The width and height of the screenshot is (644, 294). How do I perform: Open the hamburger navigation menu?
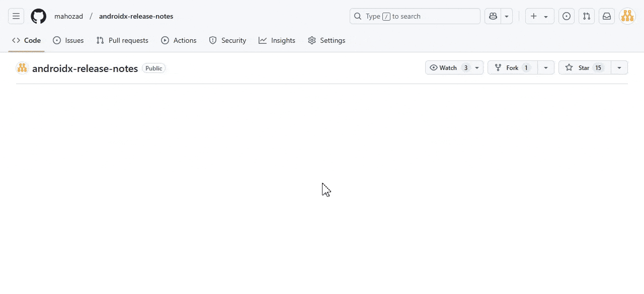coord(16,16)
